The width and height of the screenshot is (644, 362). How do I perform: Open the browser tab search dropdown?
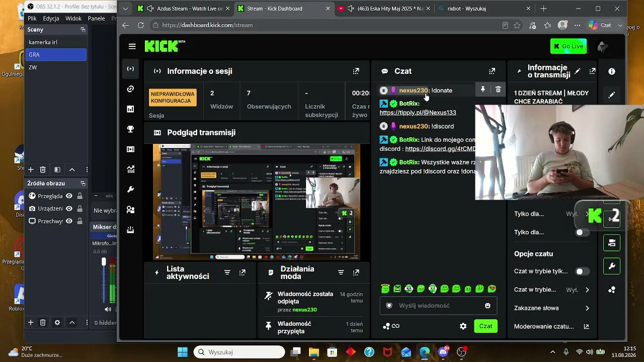pyautogui.click(x=125, y=9)
